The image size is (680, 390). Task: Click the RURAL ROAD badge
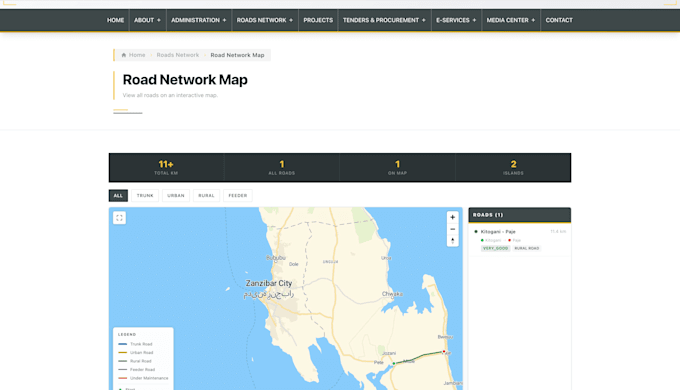coord(526,249)
